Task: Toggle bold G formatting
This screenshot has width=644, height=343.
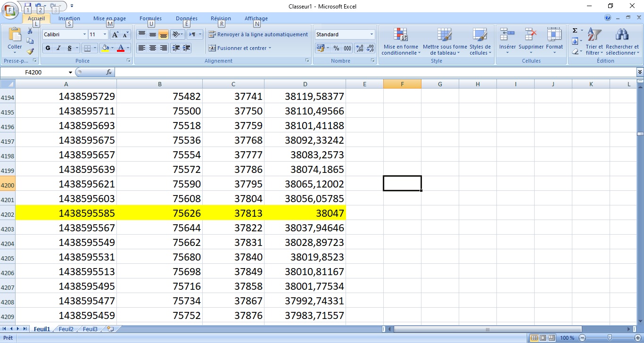Action: coord(48,48)
